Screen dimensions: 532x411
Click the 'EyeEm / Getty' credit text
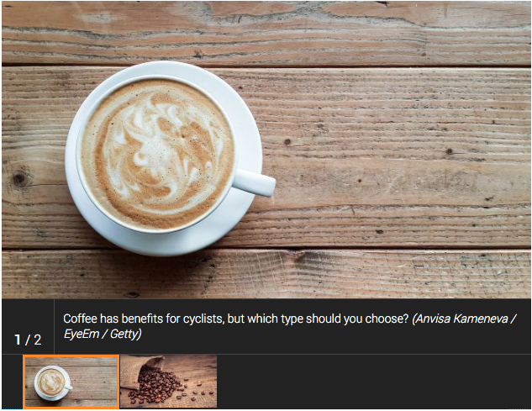[103, 334]
